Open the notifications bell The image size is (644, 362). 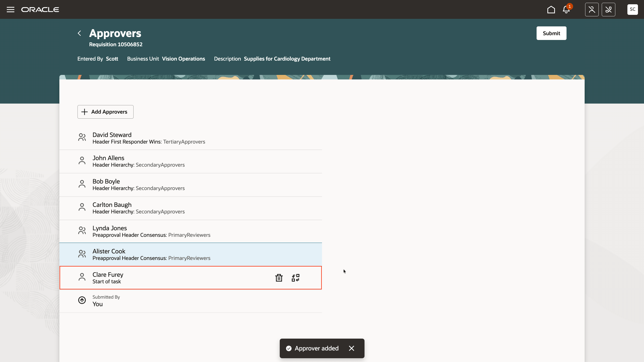566,10
